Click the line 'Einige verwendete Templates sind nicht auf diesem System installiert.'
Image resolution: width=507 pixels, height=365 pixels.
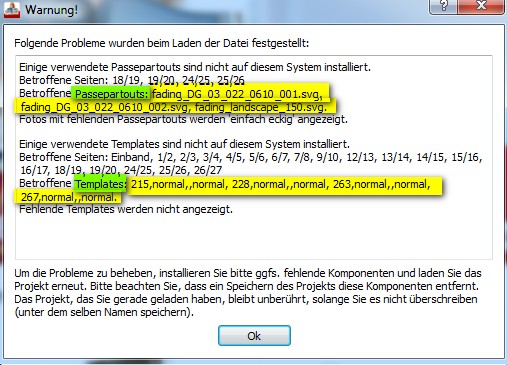click(184, 144)
